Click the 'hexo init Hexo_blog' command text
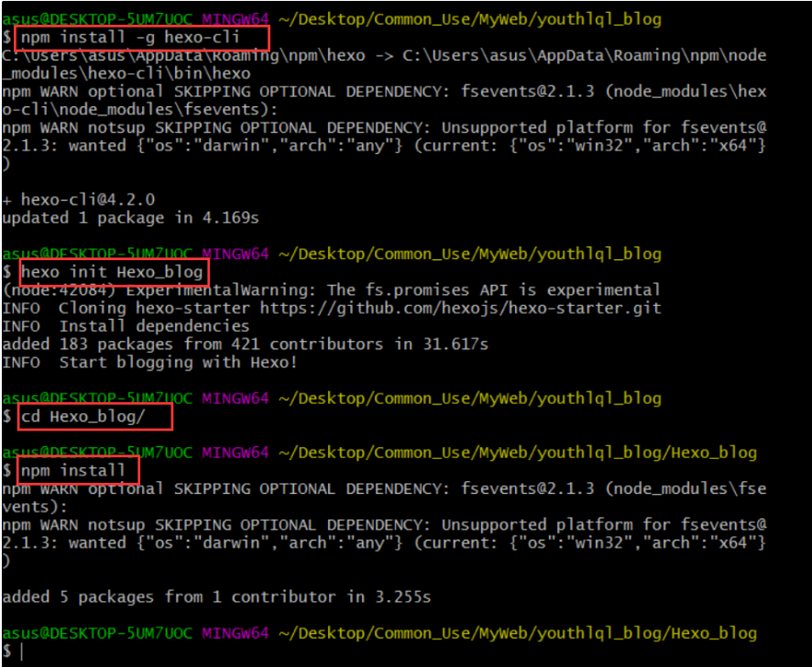The height and width of the screenshot is (667, 812). coord(111,272)
